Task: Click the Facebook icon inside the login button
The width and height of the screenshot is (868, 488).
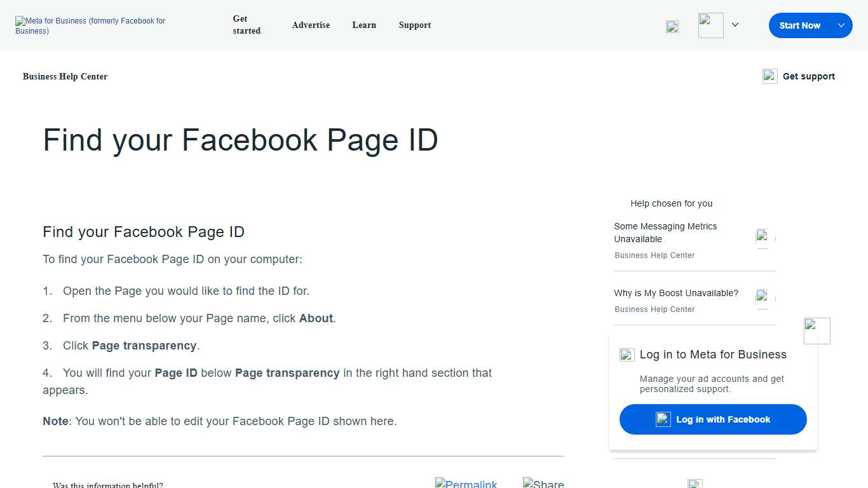Action: tap(663, 419)
